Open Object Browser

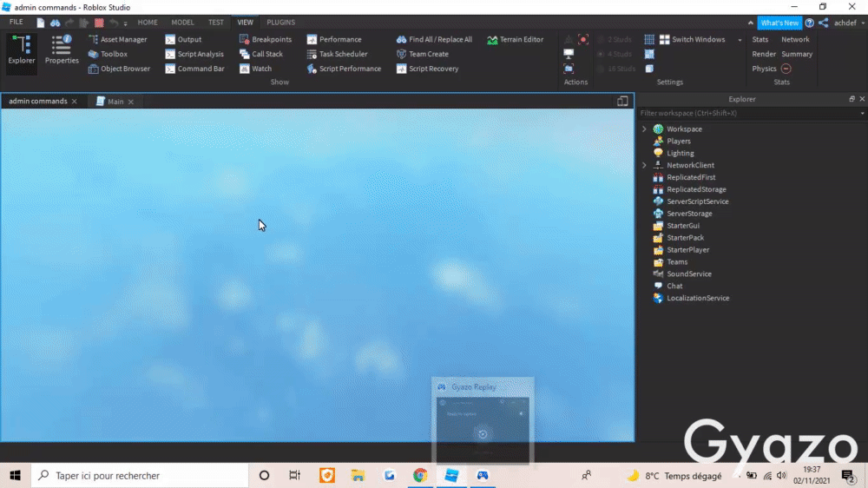(119, 69)
